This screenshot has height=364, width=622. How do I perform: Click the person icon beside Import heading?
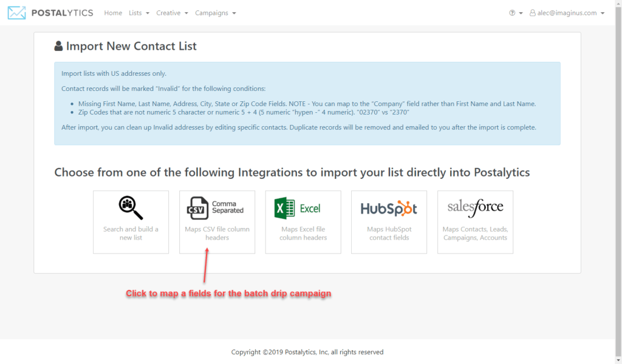pos(58,46)
